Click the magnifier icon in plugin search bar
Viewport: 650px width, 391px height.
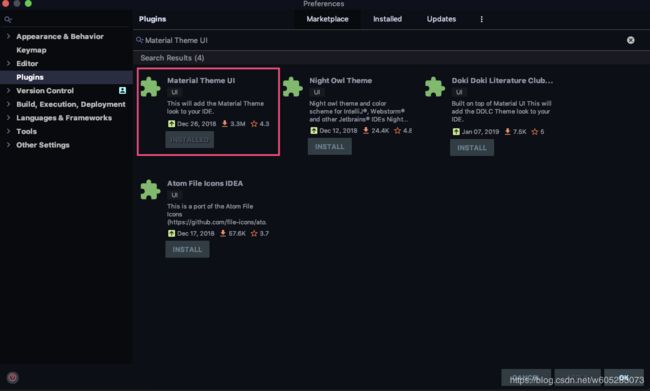coord(140,40)
